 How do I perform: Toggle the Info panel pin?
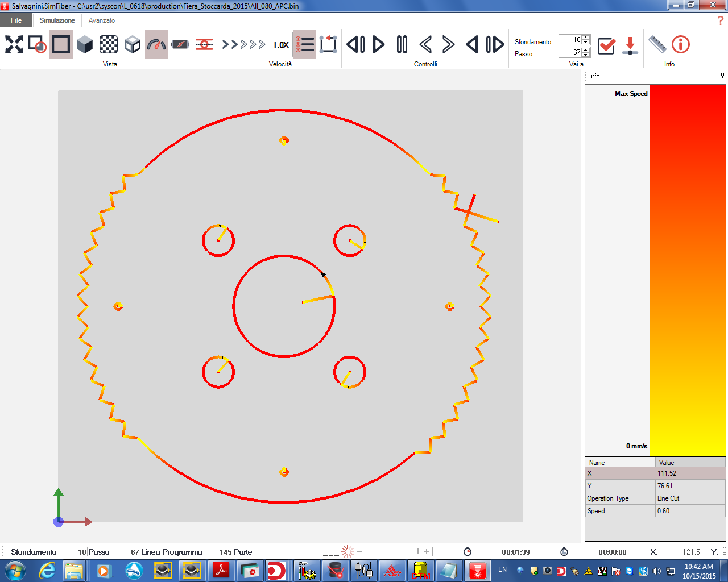722,76
